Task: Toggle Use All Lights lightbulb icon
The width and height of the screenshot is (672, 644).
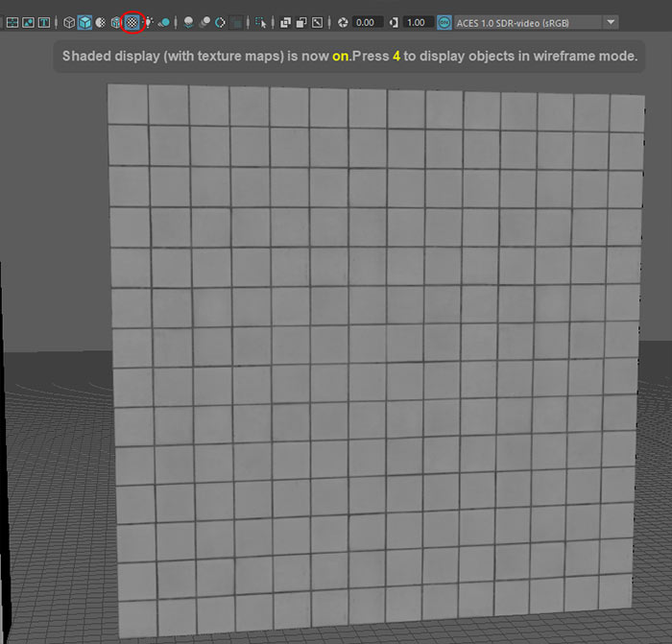Action: (x=149, y=21)
